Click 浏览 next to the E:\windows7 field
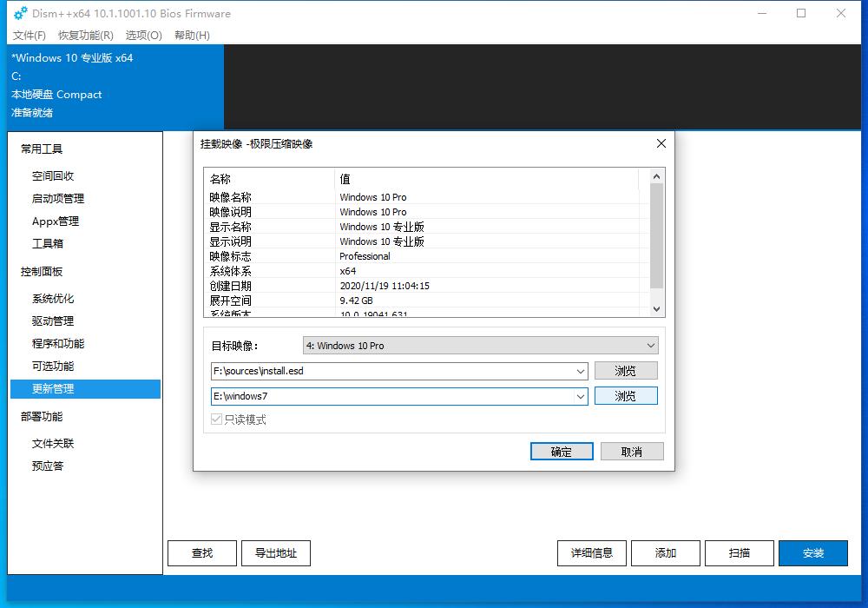The width and height of the screenshot is (868, 608). (626, 395)
